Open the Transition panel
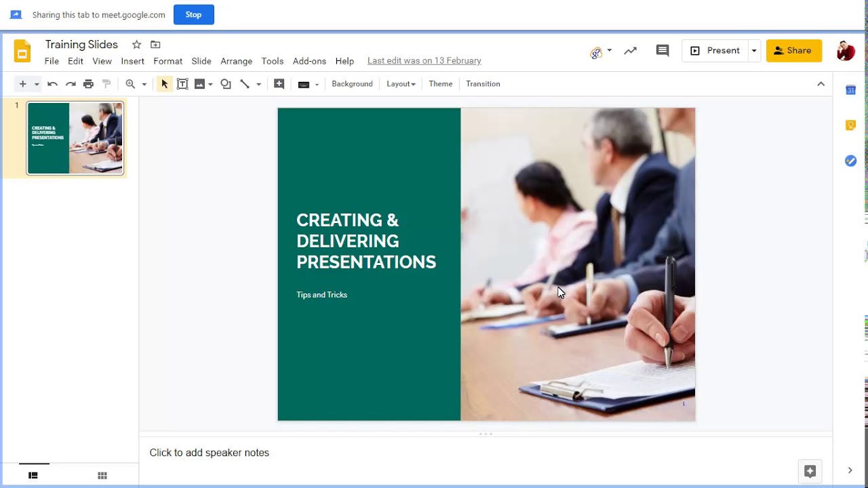Image resolution: width=868 pixels, height=488 pixels. tap(483, 84)
